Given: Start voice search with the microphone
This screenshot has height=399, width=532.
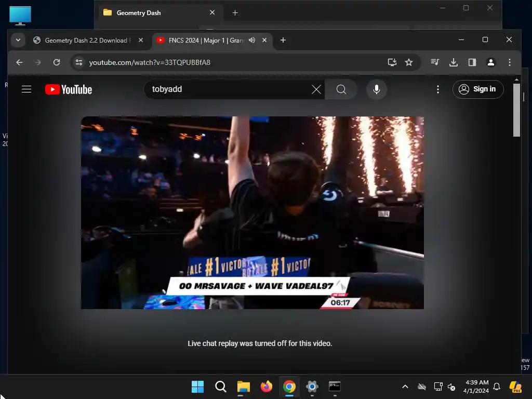Looking at the screenshot, I should [376, 89].
